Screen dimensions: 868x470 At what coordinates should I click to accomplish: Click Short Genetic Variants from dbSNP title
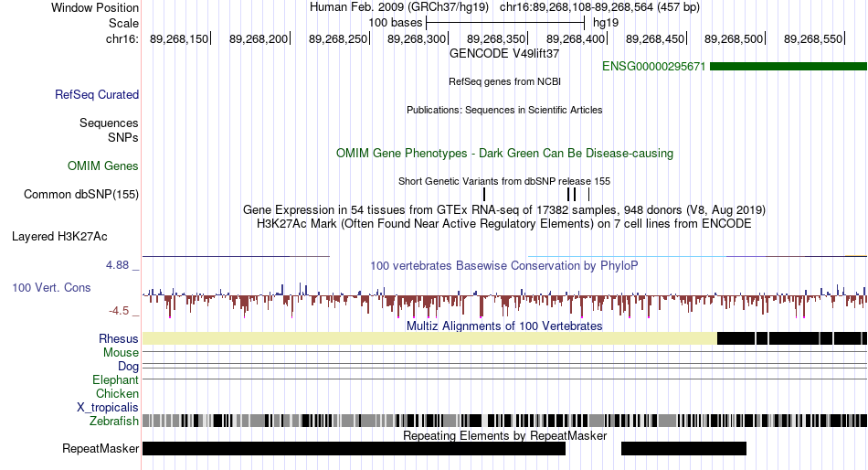[504, 181]
